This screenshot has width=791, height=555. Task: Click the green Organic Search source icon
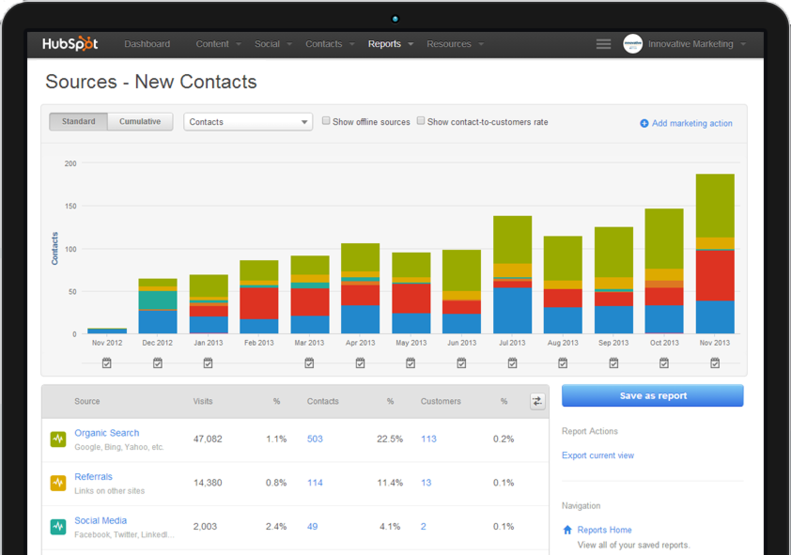(58, 439)
